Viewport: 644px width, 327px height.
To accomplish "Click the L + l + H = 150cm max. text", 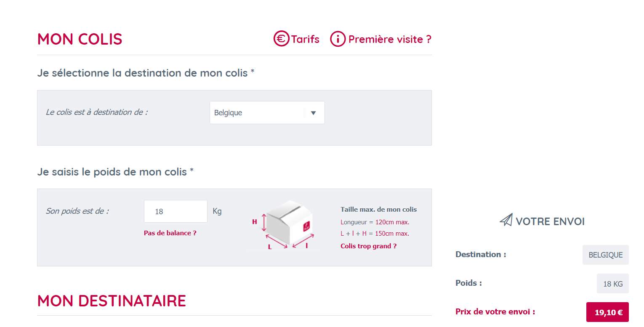I will coord(375,234).
